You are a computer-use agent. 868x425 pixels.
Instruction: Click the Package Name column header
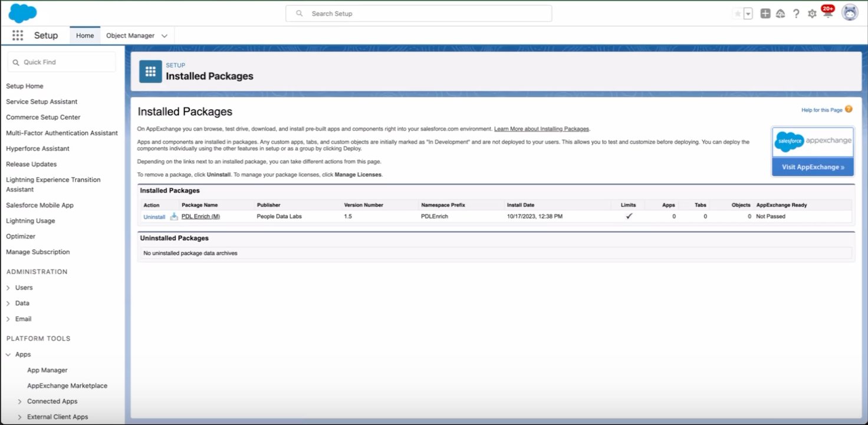pos(200,205)
